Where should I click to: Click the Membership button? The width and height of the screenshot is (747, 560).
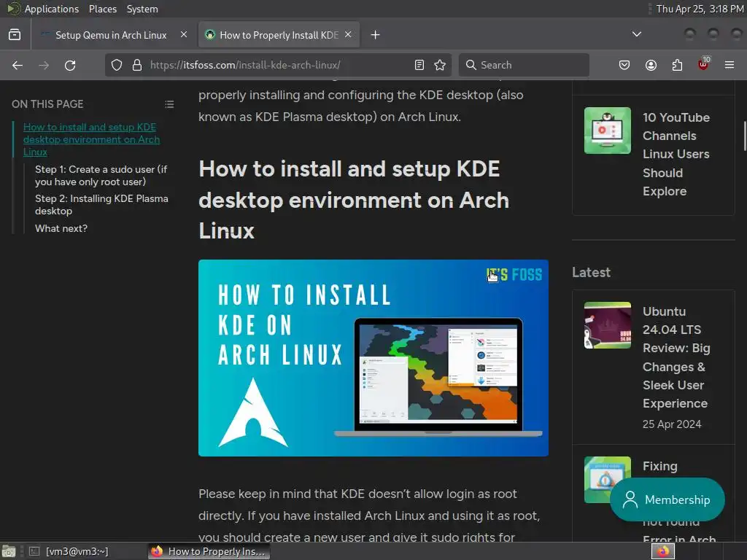click(667, 499)
